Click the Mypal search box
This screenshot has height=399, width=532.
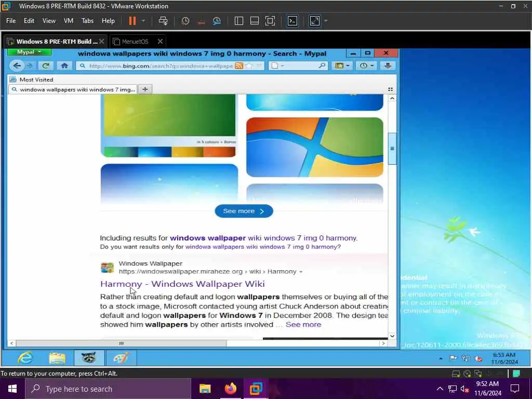(x=302, y=66)
